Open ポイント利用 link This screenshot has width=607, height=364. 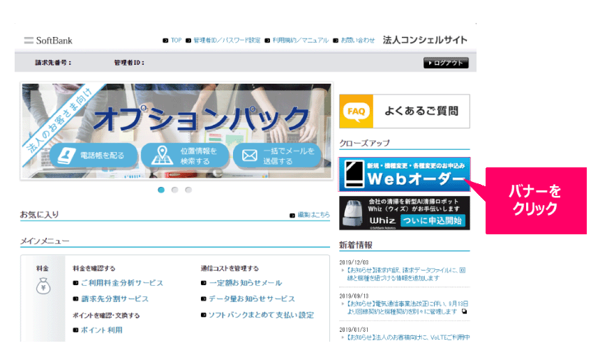(x=102, y=331)
